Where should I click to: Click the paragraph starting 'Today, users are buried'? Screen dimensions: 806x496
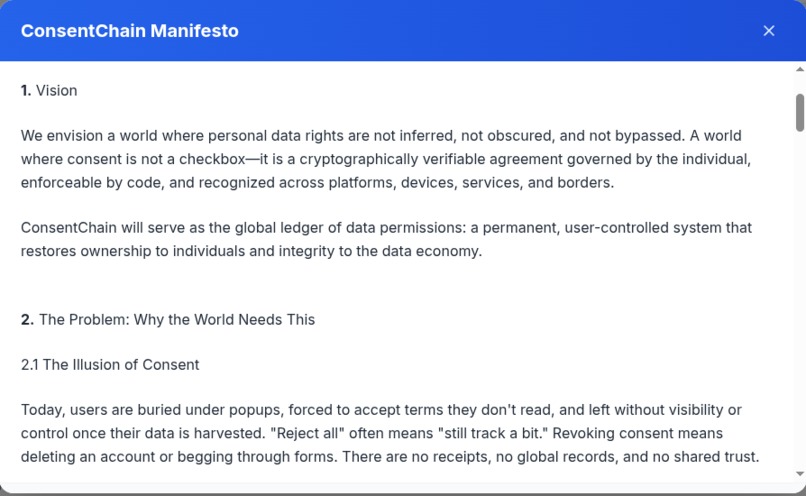pos(390,433)
